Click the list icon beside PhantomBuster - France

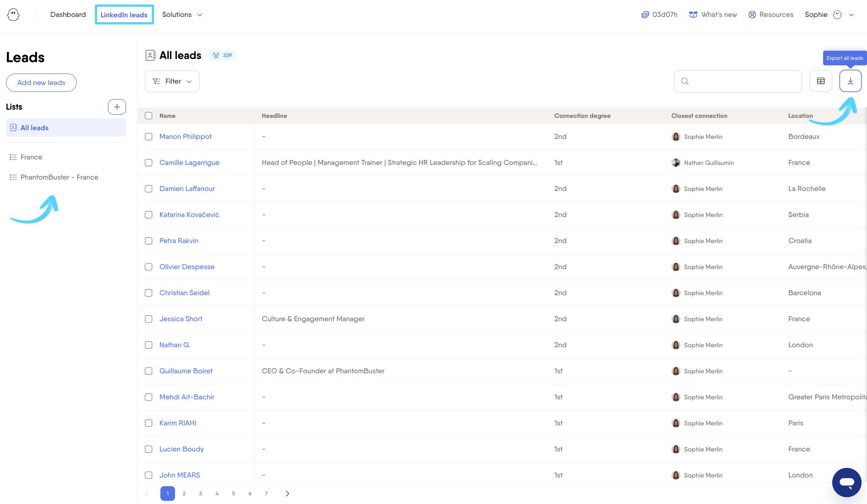point(13,177)
